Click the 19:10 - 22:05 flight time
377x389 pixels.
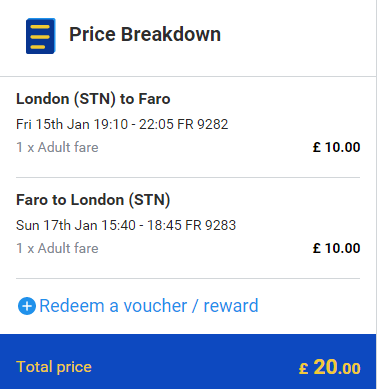(133, 124)
